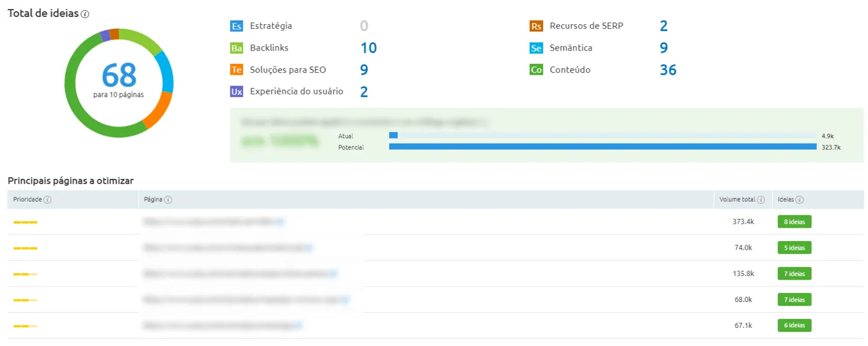Open the 8 ideias button
The height and width of the screenshot is (346, 868).
click(x=794, y=222)
